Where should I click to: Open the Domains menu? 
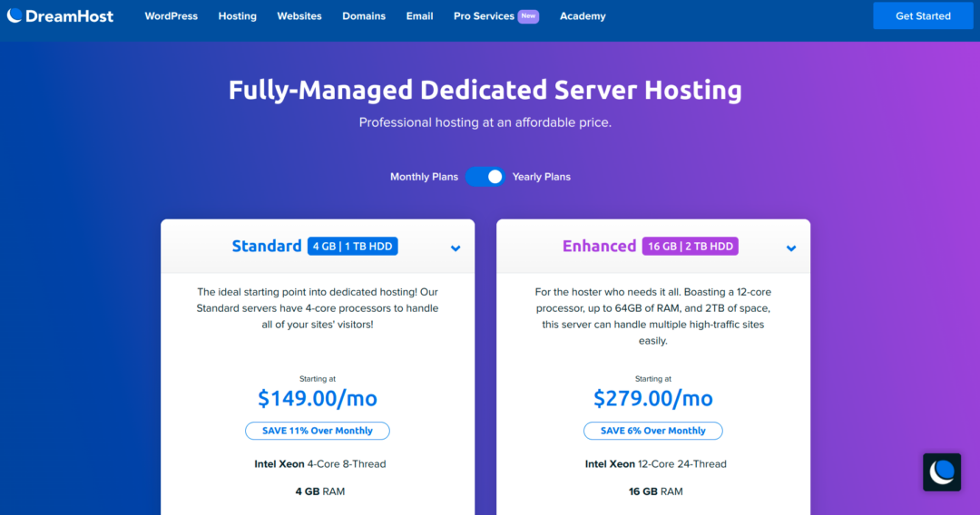[364, 16]
